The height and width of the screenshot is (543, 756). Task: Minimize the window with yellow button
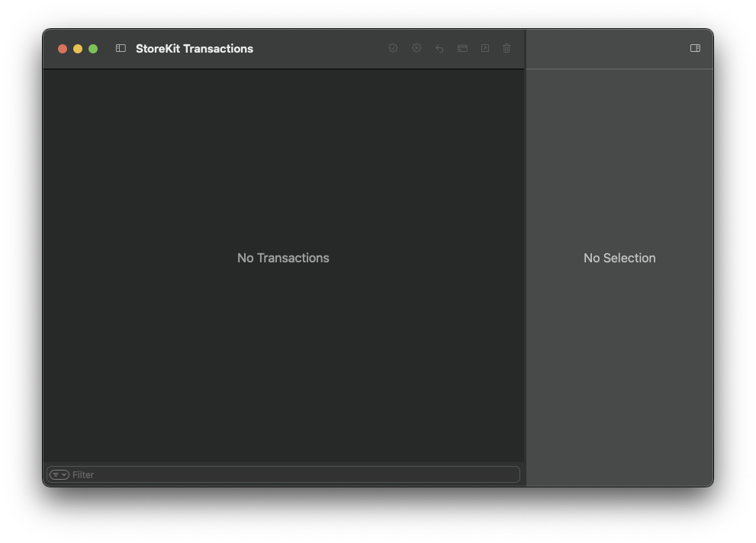click(x=78, y=49)
